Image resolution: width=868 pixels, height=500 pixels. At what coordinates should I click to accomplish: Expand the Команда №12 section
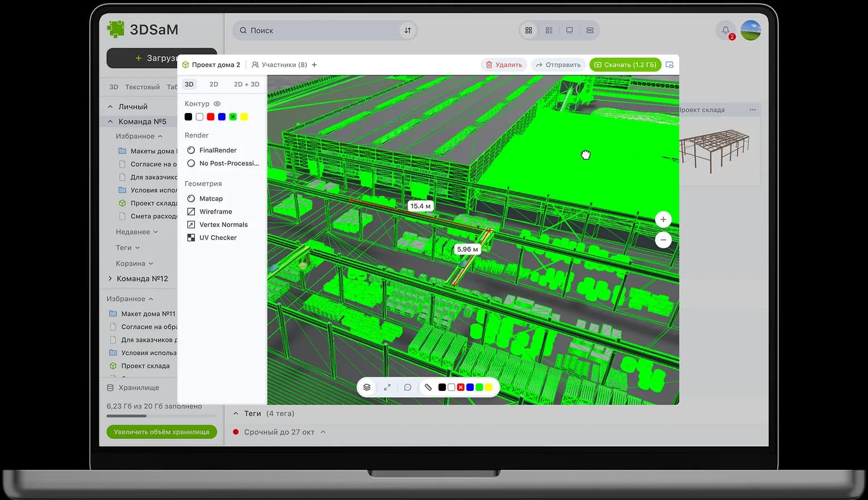click(x=110, y=278)
